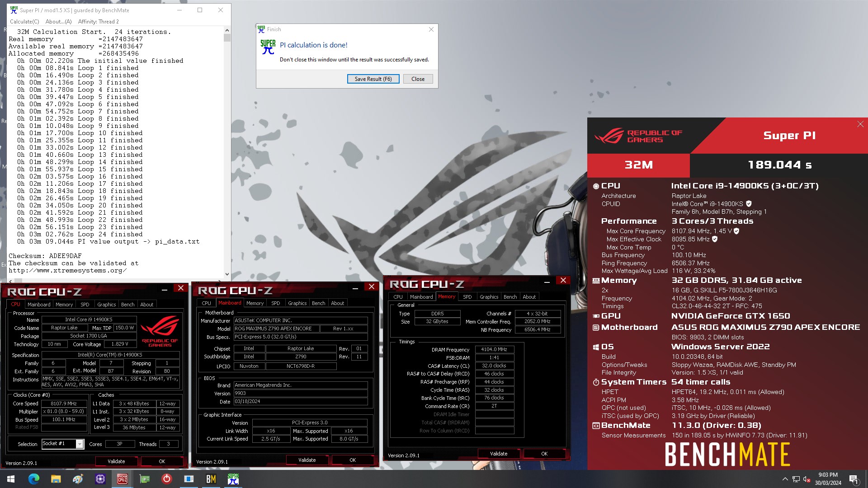
Task: Switch to Graphics tab in left CPU-Z window
Action: click(107, 305)
